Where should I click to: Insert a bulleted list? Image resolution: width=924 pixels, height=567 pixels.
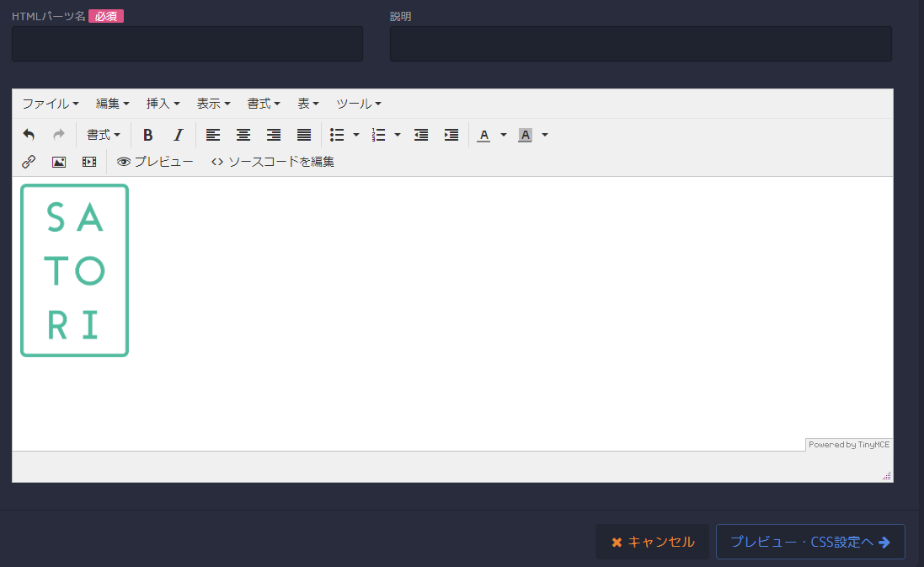tap(337, 135)
